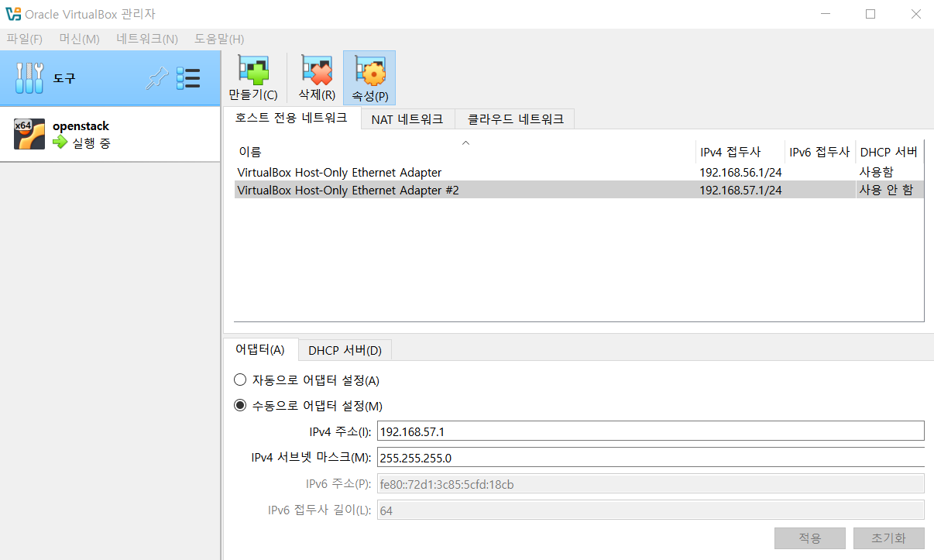934x560 pixels.
Task: Sort by the DHCP Server (DHCP 서버) column header
Action: point(889,152)
